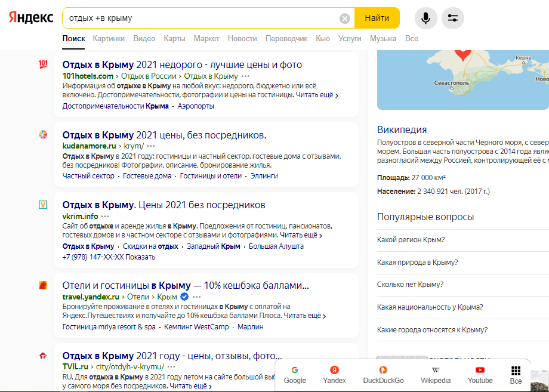Expand 'Читать ещё' in 101hotels snippet

(317, 95)
